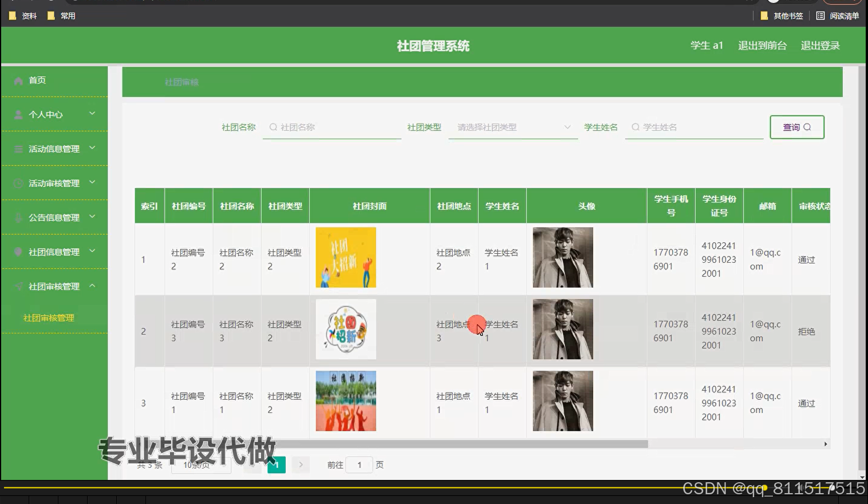Click the 拒绝 status in row 2
868x504 pixels.
coord(806,332)
